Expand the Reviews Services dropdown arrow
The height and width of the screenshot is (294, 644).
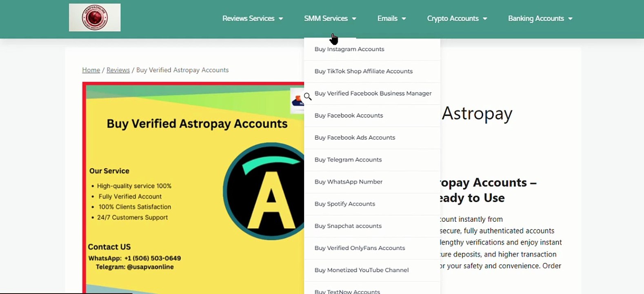pos(281,19)
